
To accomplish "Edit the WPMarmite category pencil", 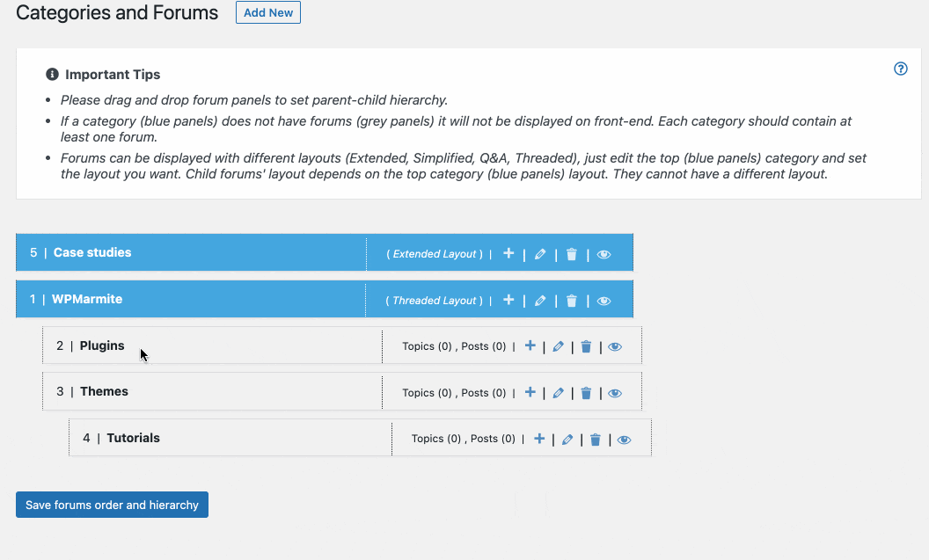I will coord(540,301).
